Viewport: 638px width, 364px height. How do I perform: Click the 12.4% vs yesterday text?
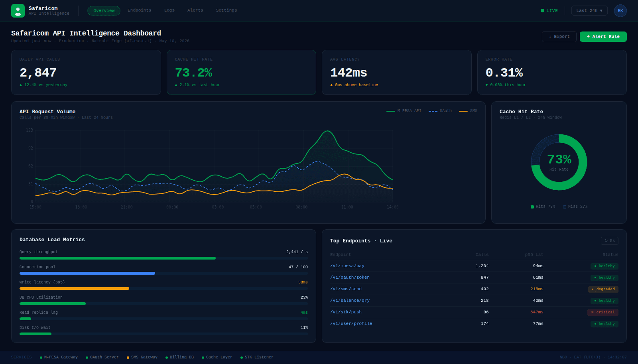click(x=43, y=85)
